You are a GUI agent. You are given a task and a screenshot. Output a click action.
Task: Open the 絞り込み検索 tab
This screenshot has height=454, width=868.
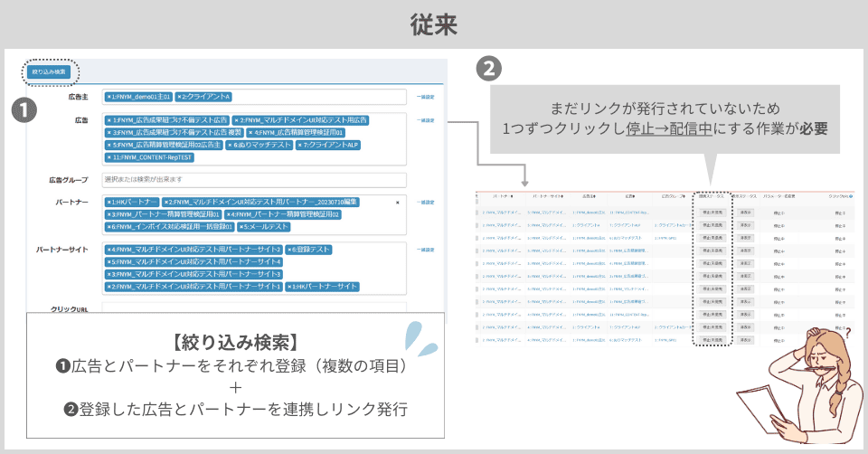[49, 71]
